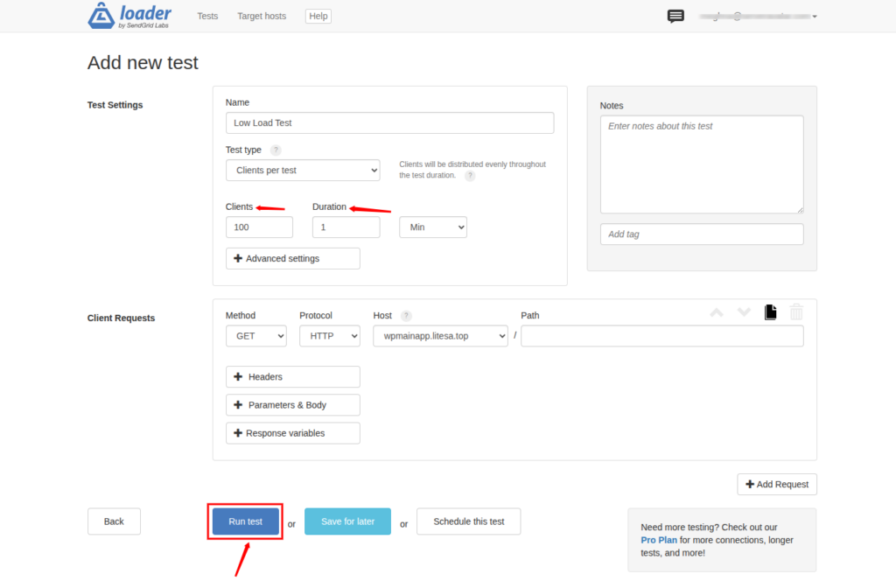
Task: Open the Tests menu item
Action: pyautogui.click(x=207, y=16)
